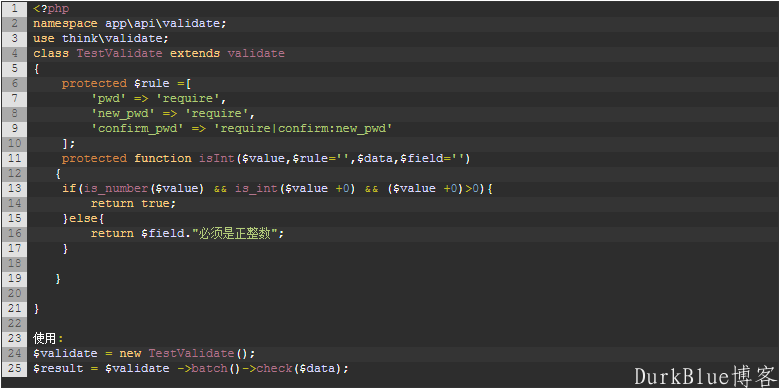The image size is (780, 388).
Task: Click line number 20 in the gutter
Action: [14, 293]
